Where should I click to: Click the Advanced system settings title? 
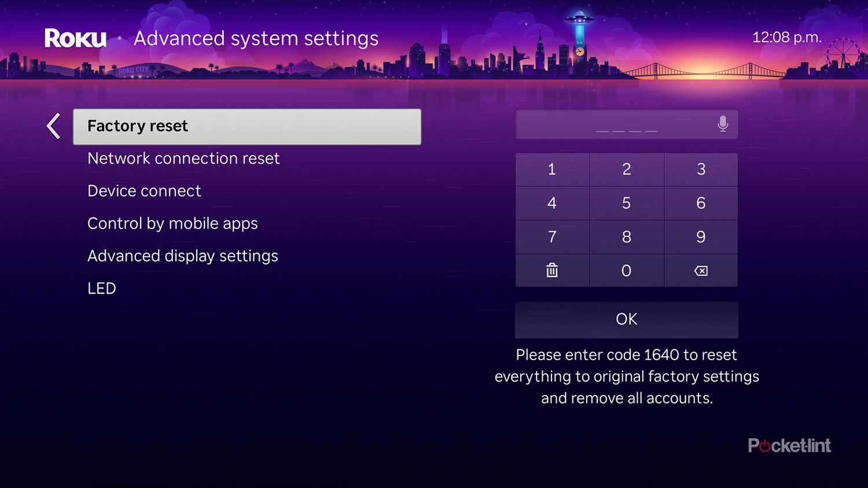256,39
